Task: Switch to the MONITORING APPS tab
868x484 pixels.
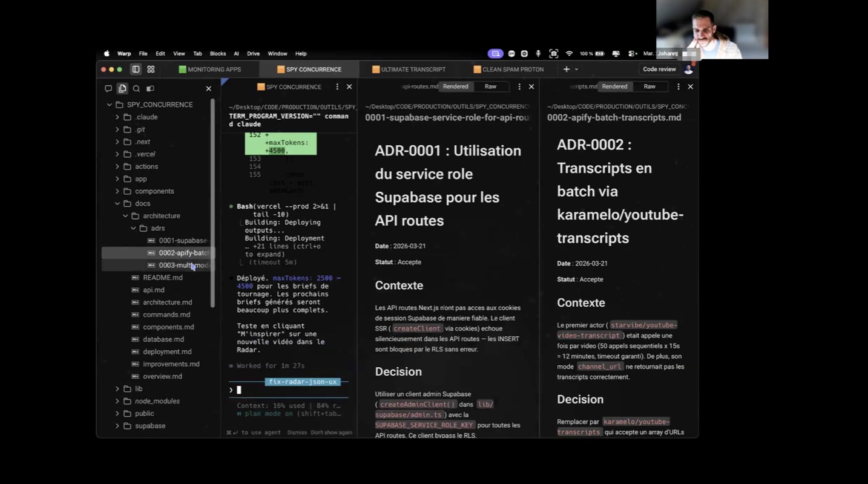Action: tap(209, 70)
